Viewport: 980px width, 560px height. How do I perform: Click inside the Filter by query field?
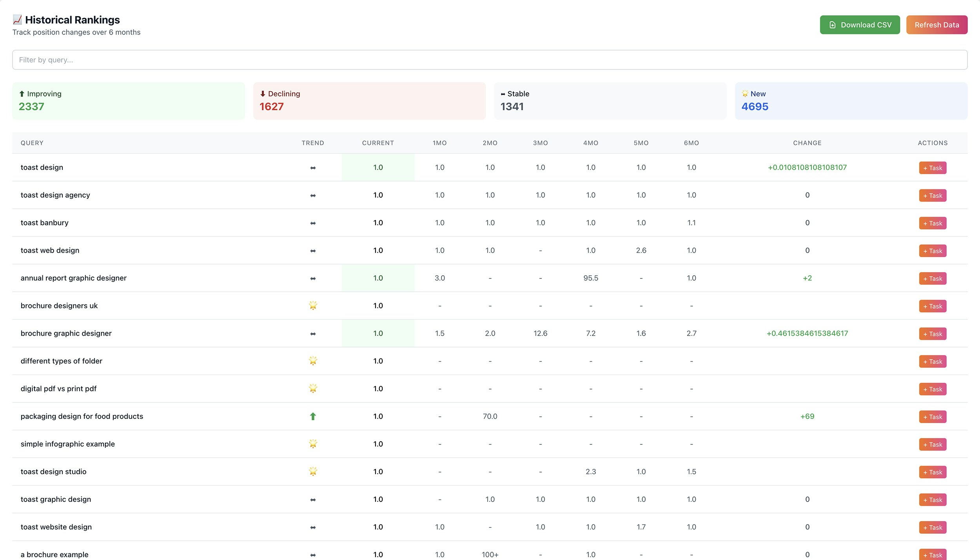coord(490,60)
